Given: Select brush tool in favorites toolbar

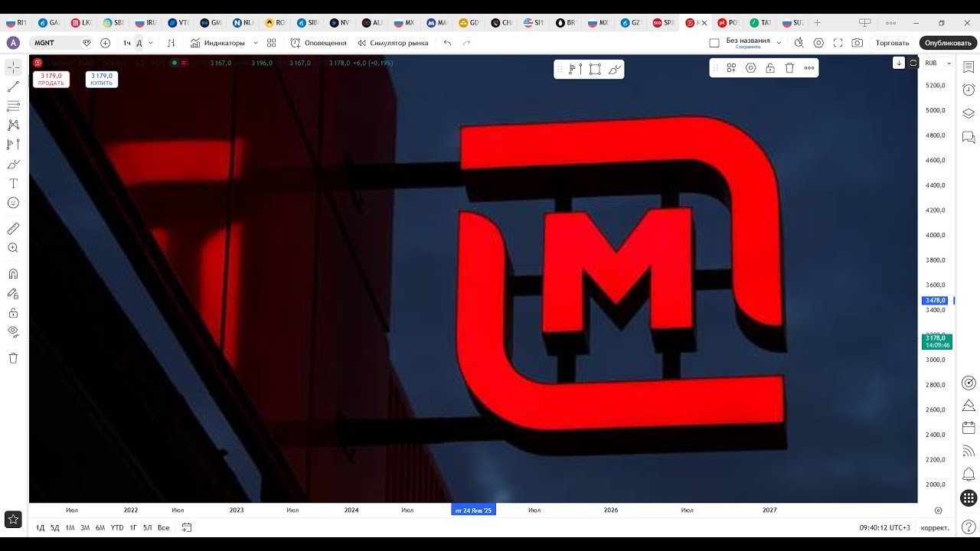Looking at the screenshot, I should click(614, 69).
